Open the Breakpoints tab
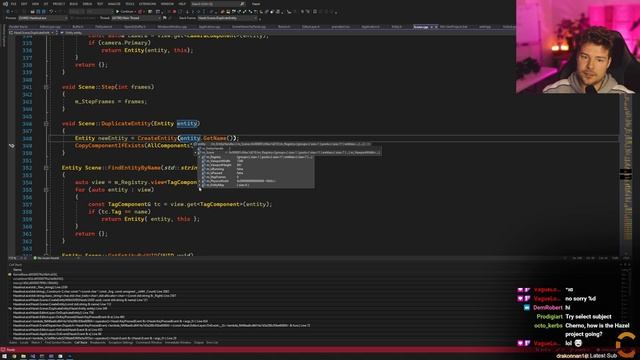The width and height of the screenshot is (640, 360). (98, 342)
